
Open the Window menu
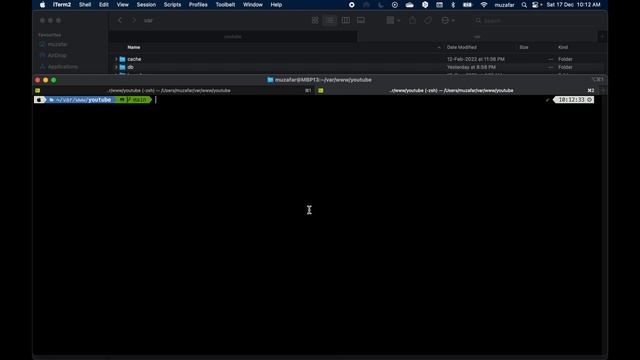[253, 5]
